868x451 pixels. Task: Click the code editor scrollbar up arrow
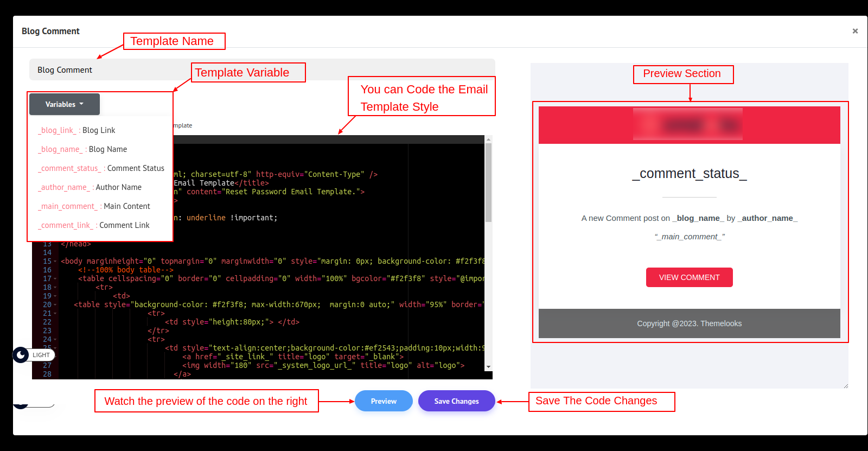coord(488,139)
